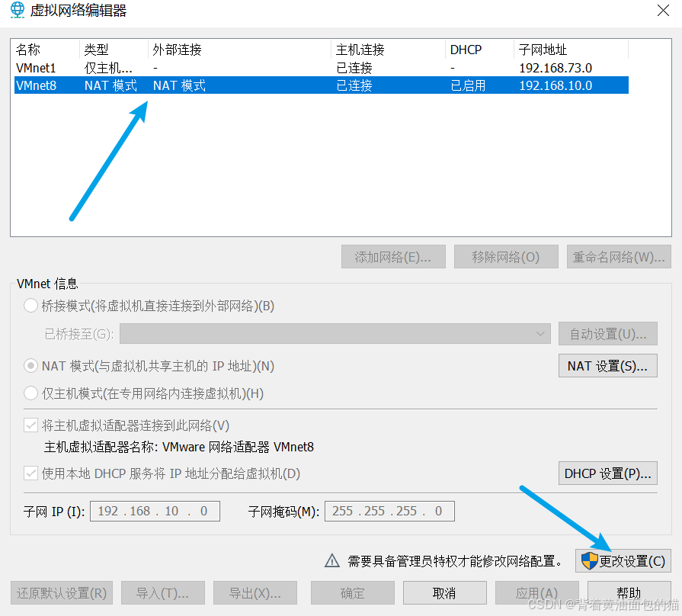The width and height of the screenshot is (682, 616).
Task: Click the 外部连接 column header
Action: [240, 50]
